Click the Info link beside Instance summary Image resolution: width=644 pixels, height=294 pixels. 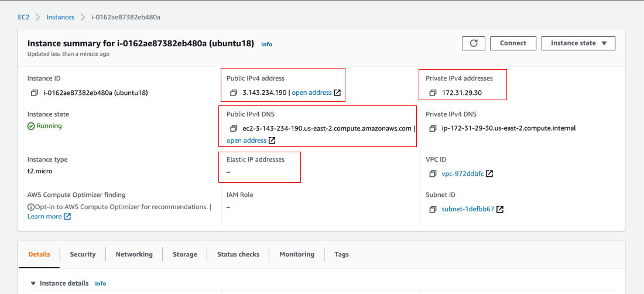tap(266, 45)
